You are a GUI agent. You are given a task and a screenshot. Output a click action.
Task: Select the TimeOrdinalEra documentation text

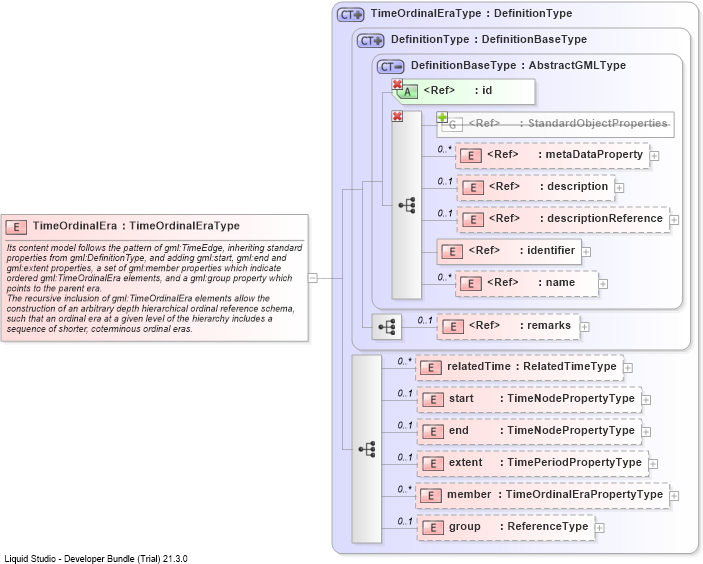pos(154,288)
